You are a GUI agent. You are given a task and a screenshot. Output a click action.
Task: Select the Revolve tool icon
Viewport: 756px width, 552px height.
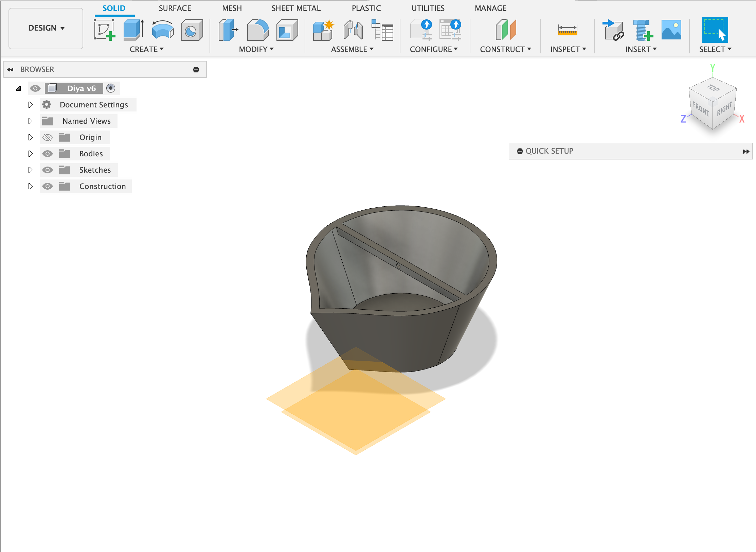point(163,30)
